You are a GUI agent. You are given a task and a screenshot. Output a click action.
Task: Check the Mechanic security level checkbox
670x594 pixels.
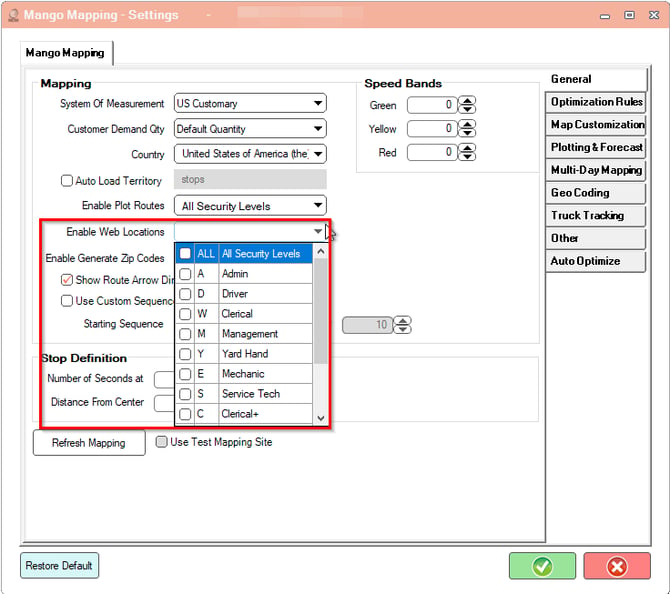coord(185,374)
